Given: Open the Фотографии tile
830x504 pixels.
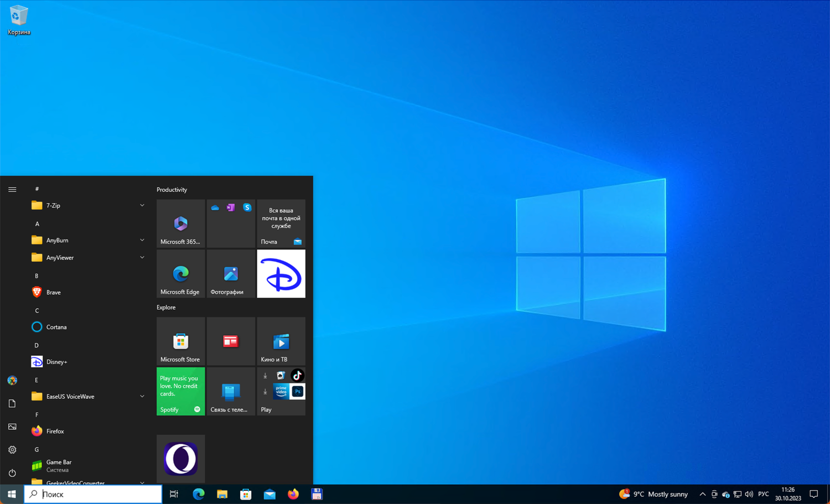Looking at the screenshot, I should 231,274.
